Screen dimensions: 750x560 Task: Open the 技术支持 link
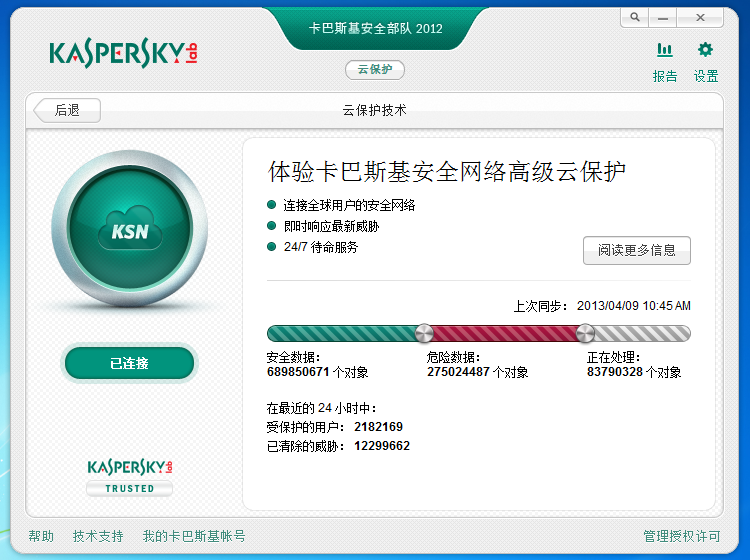point(98,536)
